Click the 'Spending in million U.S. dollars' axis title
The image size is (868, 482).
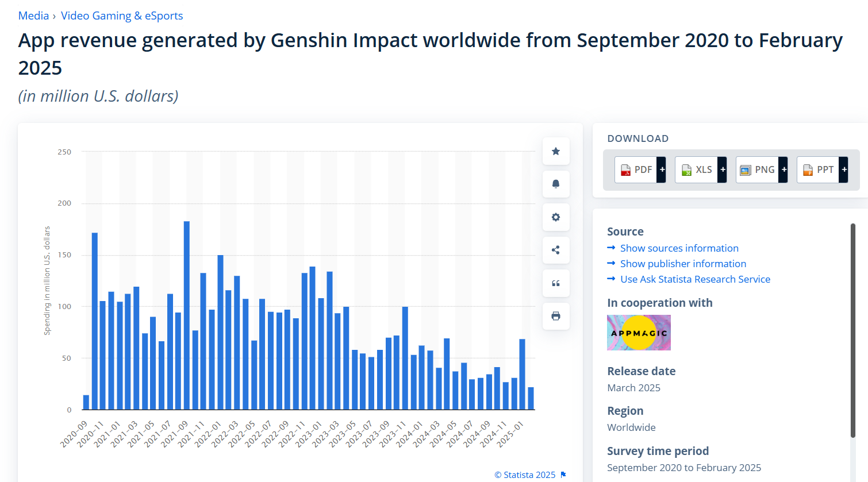click(47, 280)
